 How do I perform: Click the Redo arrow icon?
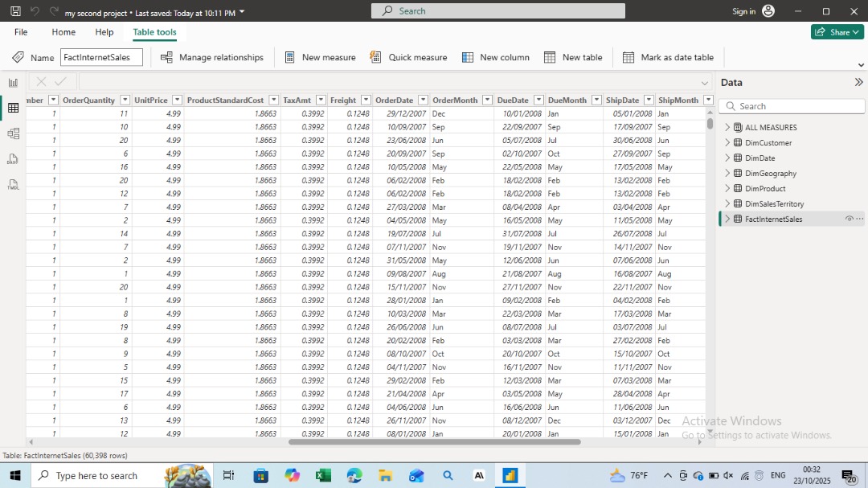(x=54, y=11)
